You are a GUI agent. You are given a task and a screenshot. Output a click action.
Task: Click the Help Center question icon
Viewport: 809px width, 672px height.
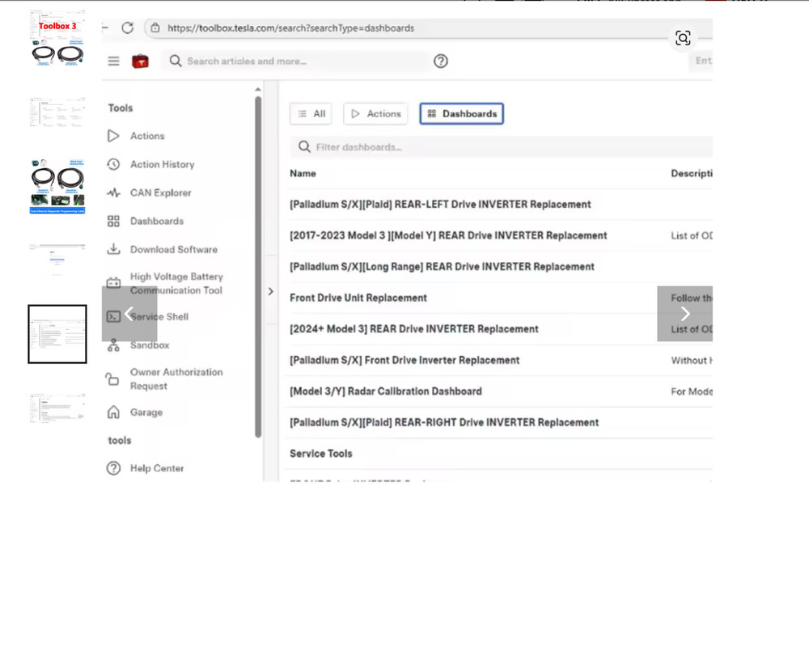pyautogui.click(x=113, y=468)
